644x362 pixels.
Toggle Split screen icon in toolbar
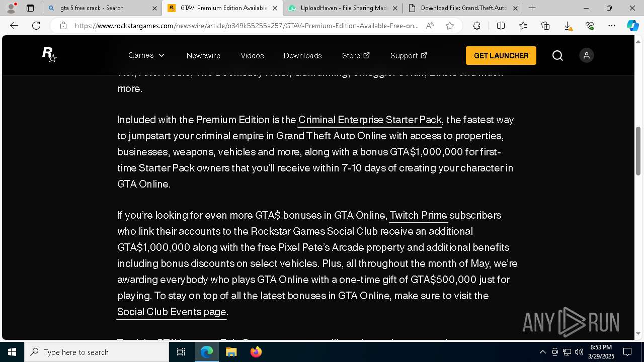pyautogui.click(x=501, y=26)
